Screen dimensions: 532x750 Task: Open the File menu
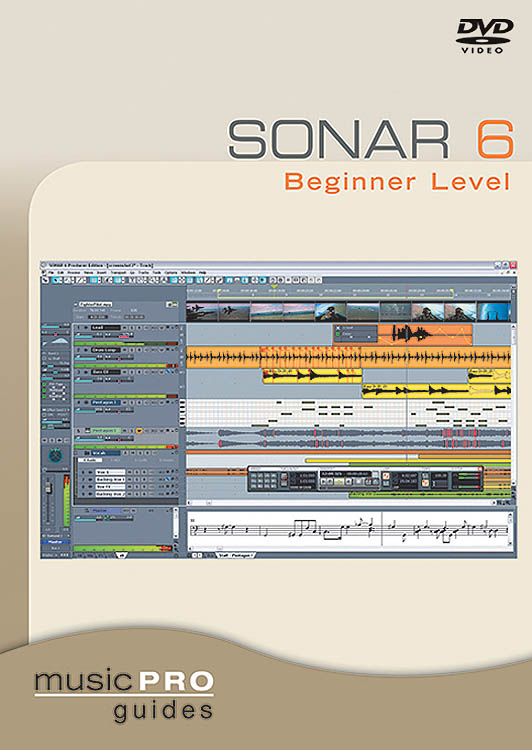click(51, 273)
